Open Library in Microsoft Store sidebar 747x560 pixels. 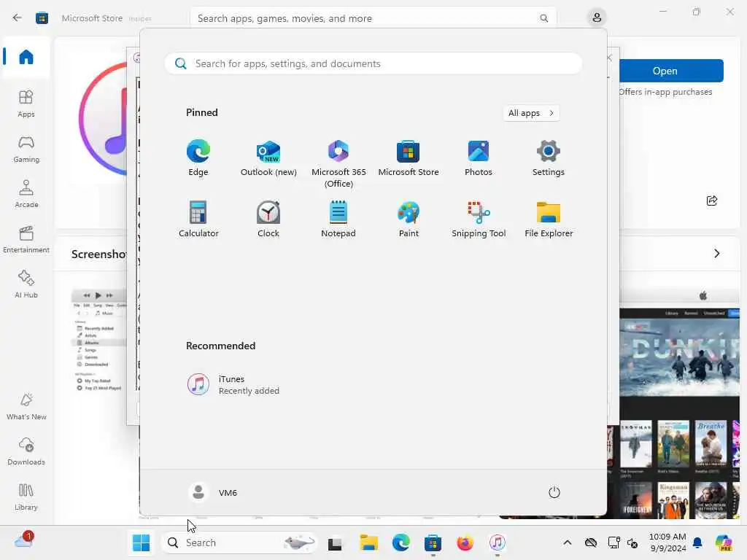(26, 497)
